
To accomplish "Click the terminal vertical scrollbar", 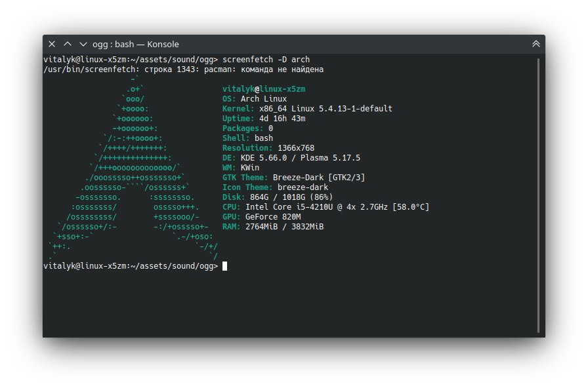I will (x=539, y=195).
